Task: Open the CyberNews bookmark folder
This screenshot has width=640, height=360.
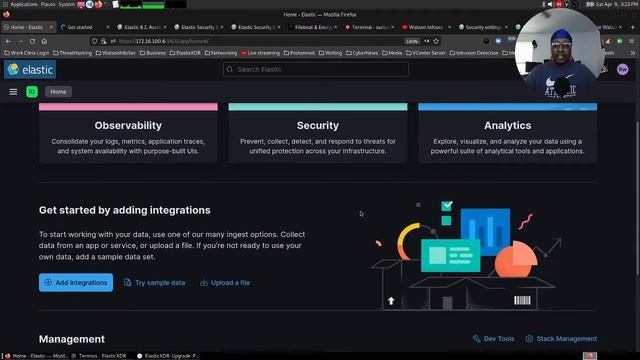Action: [x=362, y=53]
